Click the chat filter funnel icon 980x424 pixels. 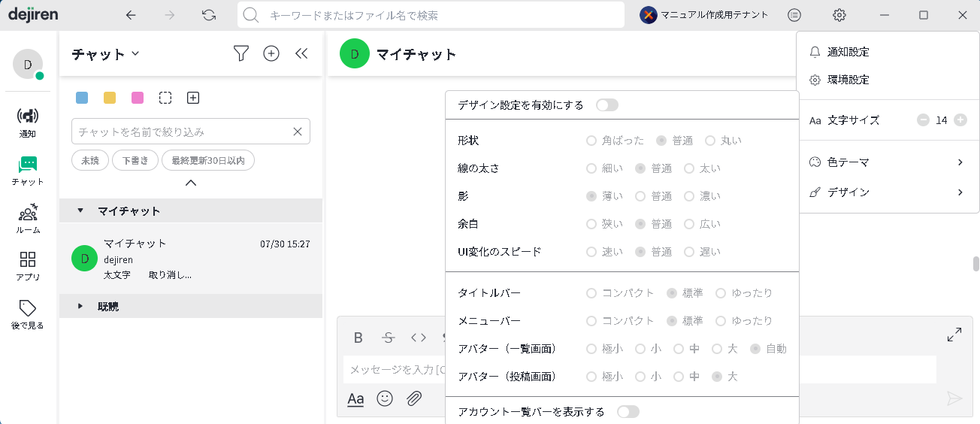coord(240,53)
